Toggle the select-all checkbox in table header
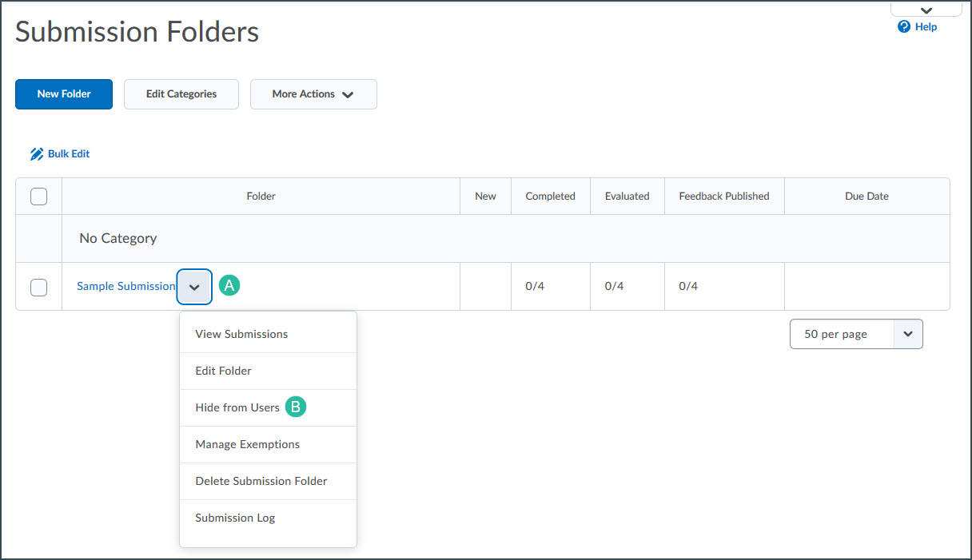Image resolution: width=972 pixels, height=560 pixels. click(x=38, y=196)
